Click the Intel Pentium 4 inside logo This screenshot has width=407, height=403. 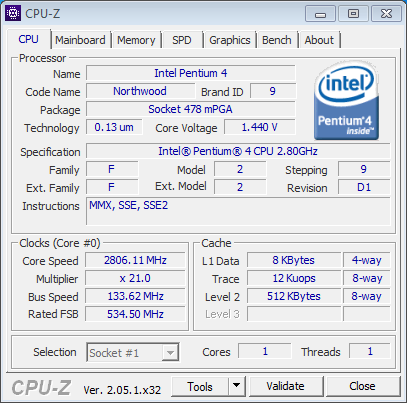[346, 100]
